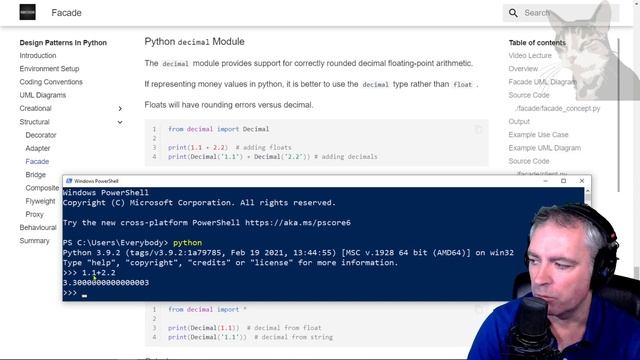The height and width of the screenshot is (360, 640).
Task: Minimize the Windows PowerShell window
Action: click(545, 181)
